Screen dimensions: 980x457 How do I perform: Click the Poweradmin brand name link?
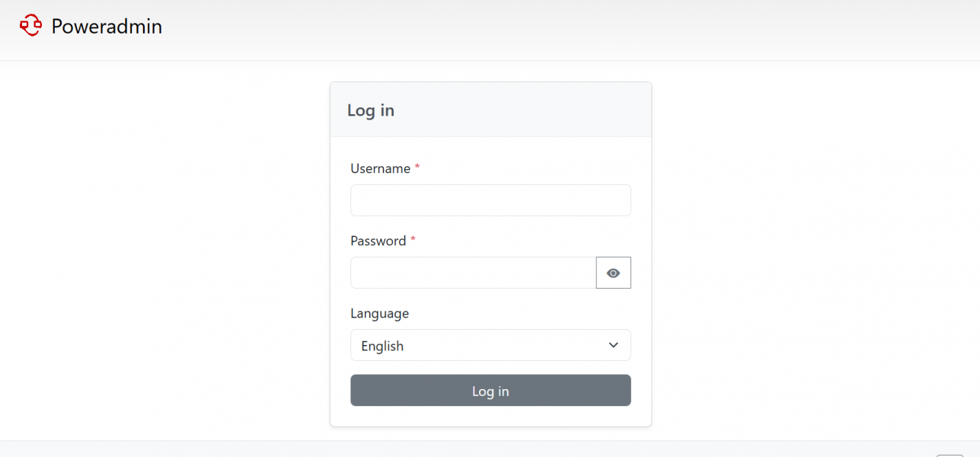click(107, 27)
